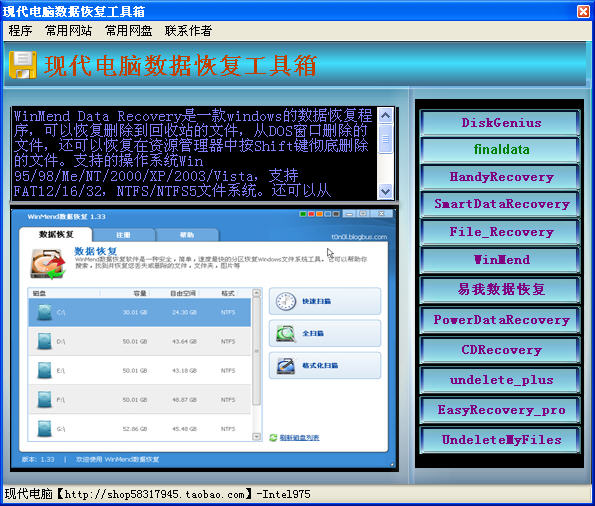Click the full scan magnifier icon
The height and width of the screenshot is (506, 595).
click(x=286, y=333)
